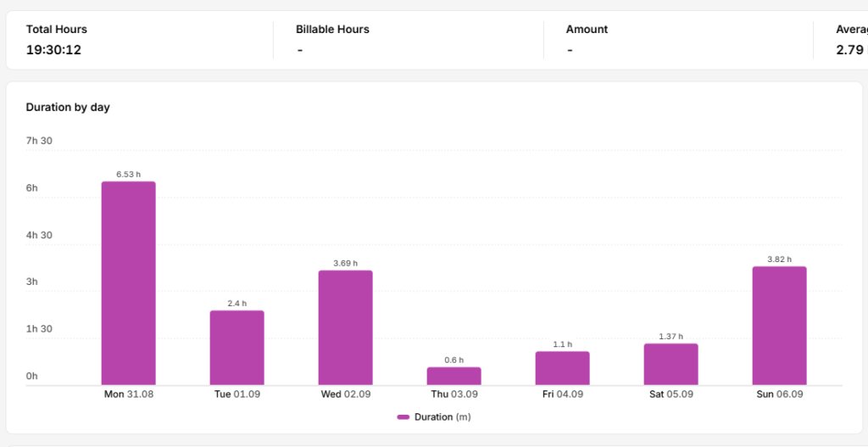The image size is (868, 447).
Task: Select the Wed 02.09 bar
Action: click(x=346, y=327)
